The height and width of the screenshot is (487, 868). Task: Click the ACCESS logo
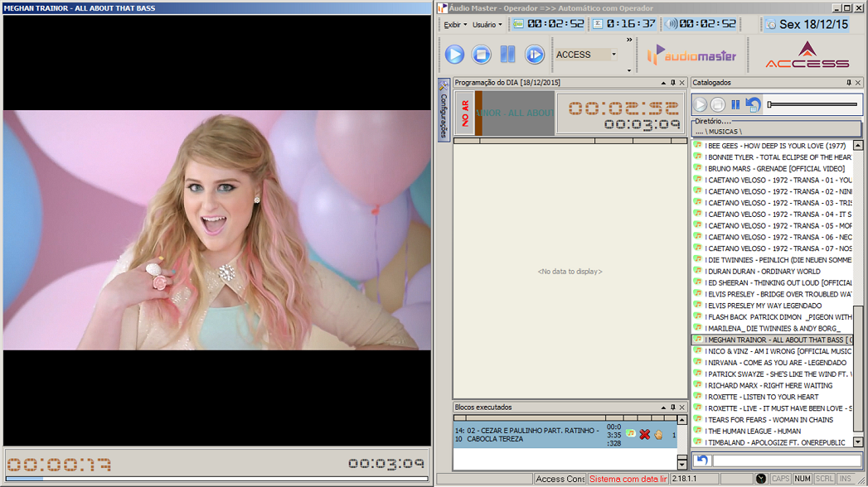[x=807, y=55]
